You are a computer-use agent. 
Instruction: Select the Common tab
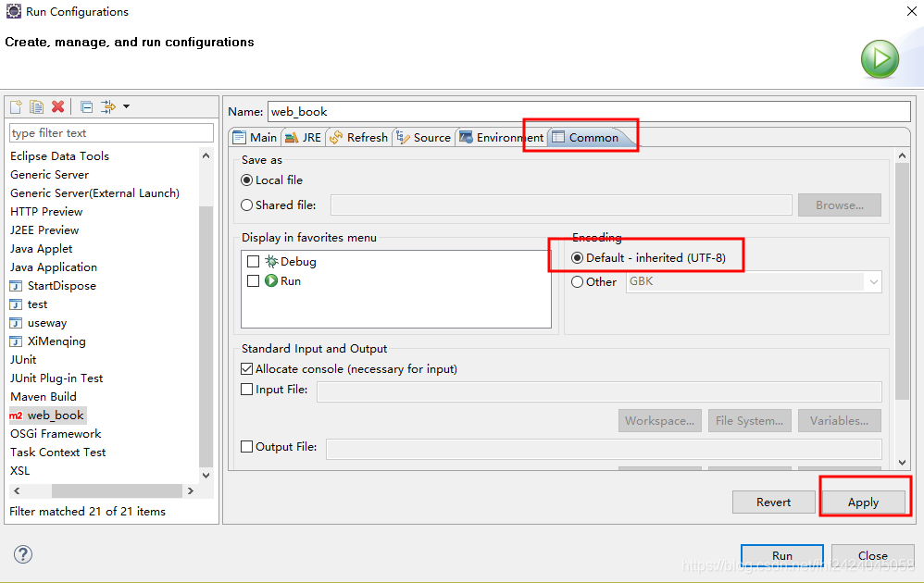[x=586, y=137]
